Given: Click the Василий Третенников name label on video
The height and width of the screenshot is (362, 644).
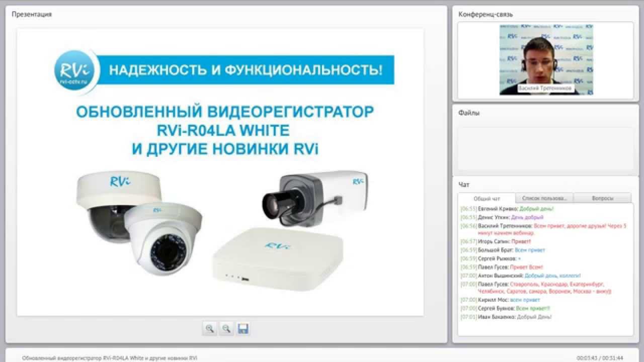Looking at the screenshot, I should coord(546,88).
